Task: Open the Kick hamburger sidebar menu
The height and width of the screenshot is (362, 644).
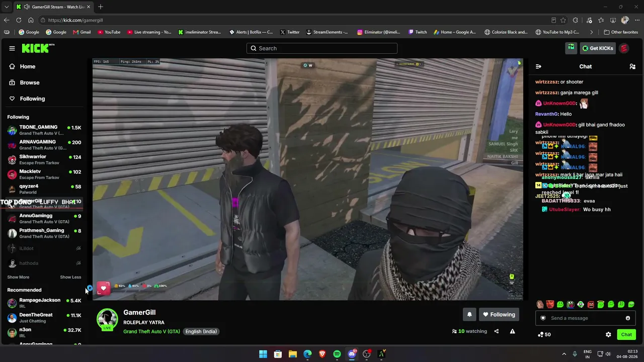Action: (x=12, y=48)
